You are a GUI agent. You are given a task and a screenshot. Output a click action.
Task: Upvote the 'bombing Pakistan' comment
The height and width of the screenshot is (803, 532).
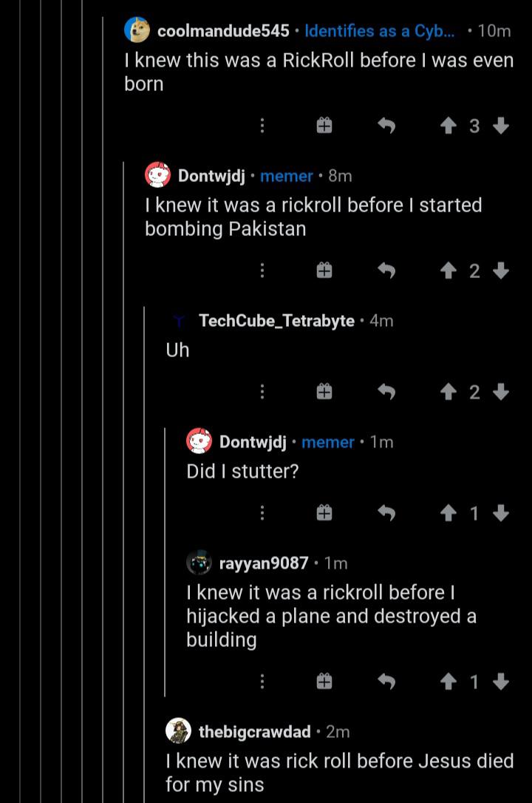click(x=448, y=271)
